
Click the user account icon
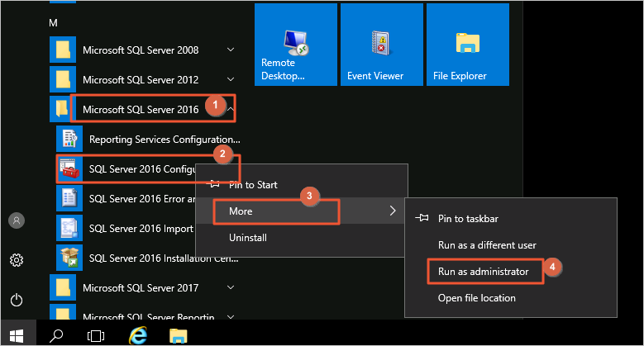click(x=17, y=220)
